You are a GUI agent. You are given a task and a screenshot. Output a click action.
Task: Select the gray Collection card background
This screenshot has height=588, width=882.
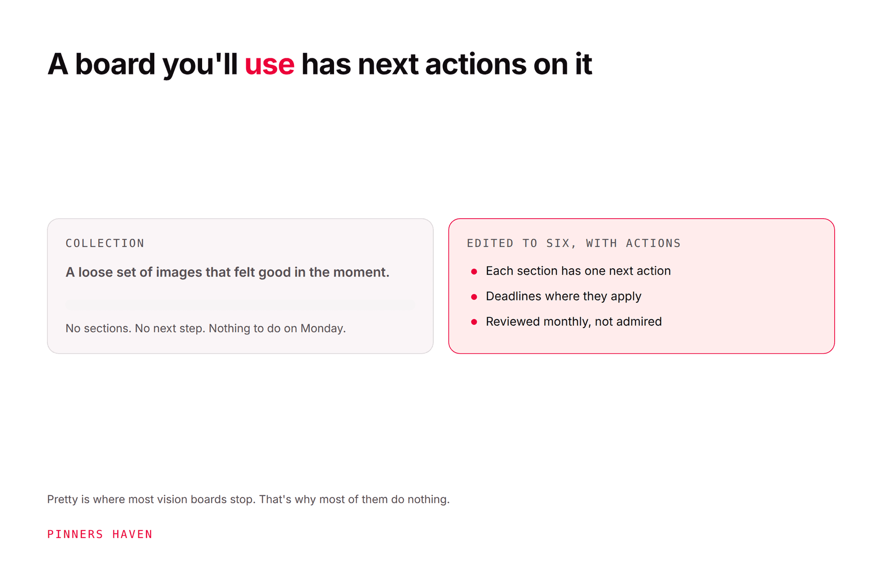(x=240, y=286)
